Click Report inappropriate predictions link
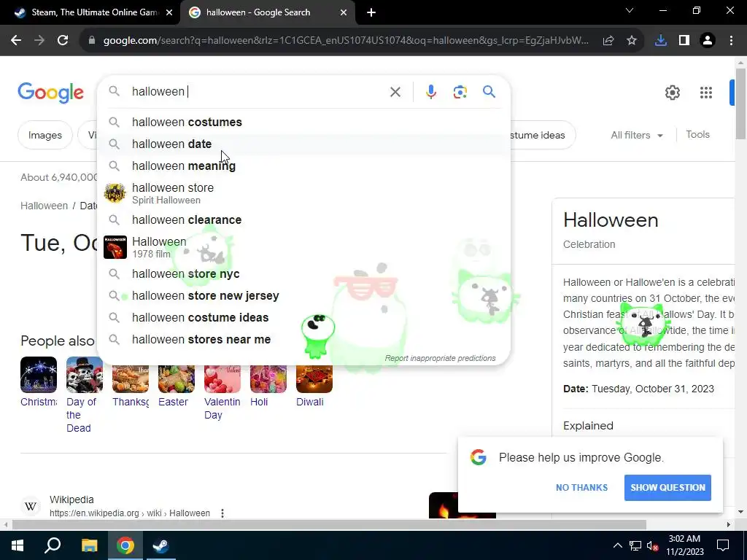This screenshot has height=560, width=747. (440, 358)
